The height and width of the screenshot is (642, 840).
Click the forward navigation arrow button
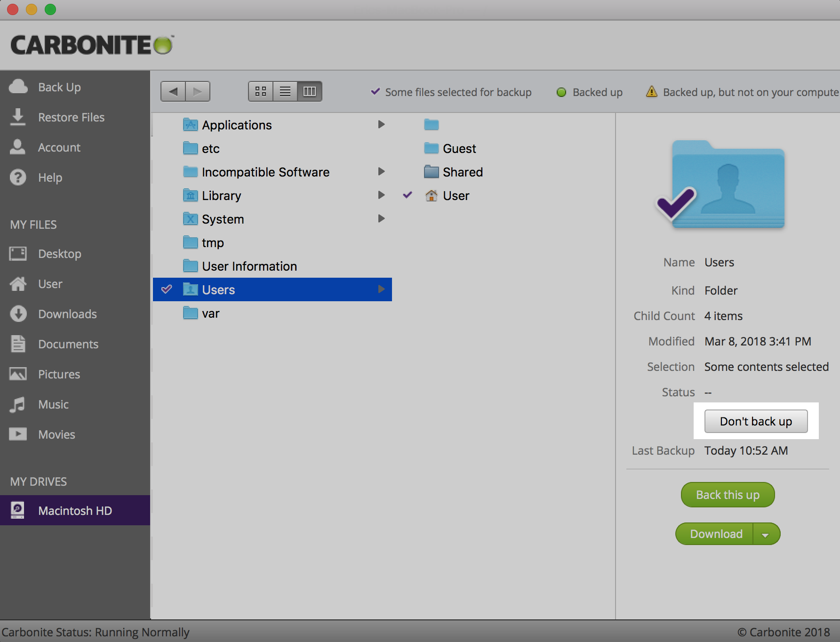(198, 91)
